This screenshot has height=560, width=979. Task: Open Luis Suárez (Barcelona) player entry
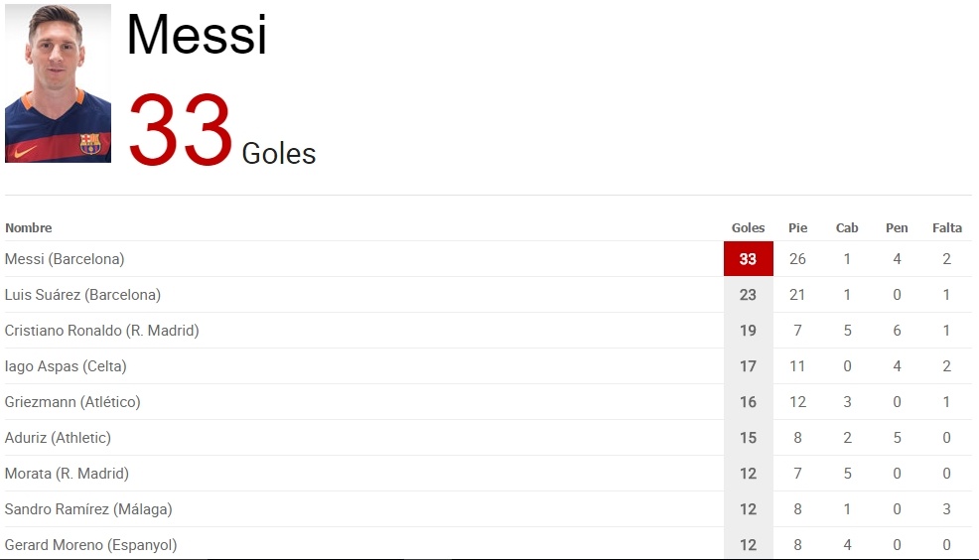tap(82, 295)
